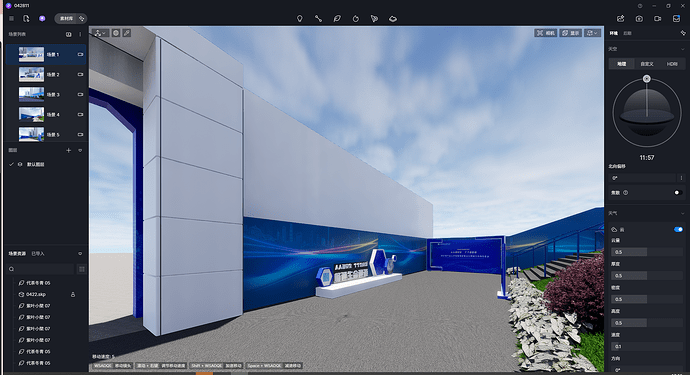Click the 云量 slider showing 0.5
This screenshot has height=375, width=690.
647,252
